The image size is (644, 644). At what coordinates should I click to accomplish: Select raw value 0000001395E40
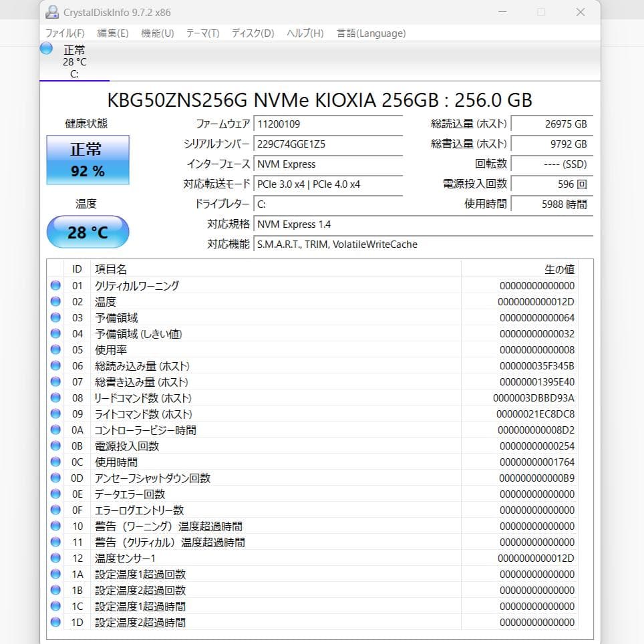click(537, 382)
